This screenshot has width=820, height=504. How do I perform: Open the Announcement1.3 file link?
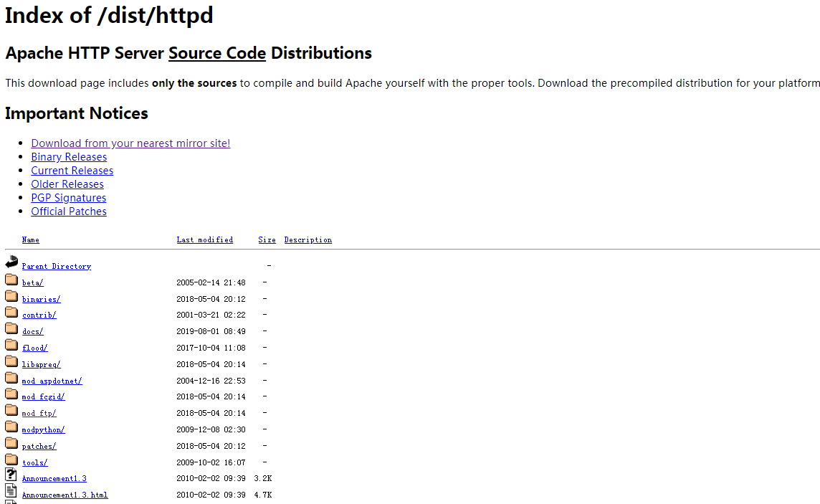pos(54,478)
